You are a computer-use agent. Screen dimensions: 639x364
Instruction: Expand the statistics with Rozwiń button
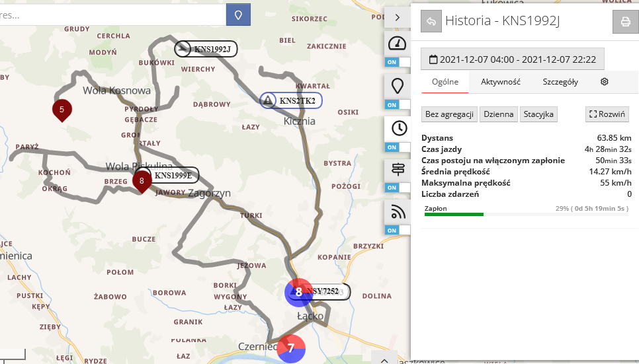tap(607, 114)
